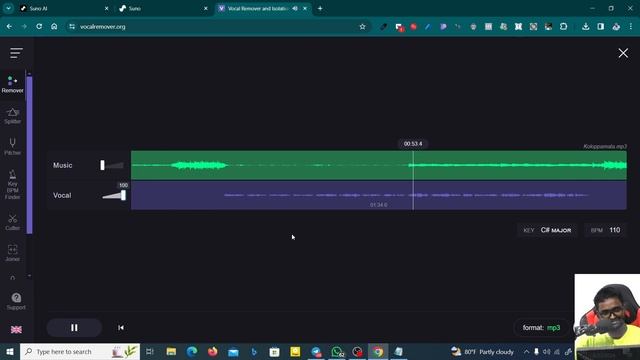Select the Vocal Remover browser tab
This screenshot has width=640, height=360.
coord(258,8)
